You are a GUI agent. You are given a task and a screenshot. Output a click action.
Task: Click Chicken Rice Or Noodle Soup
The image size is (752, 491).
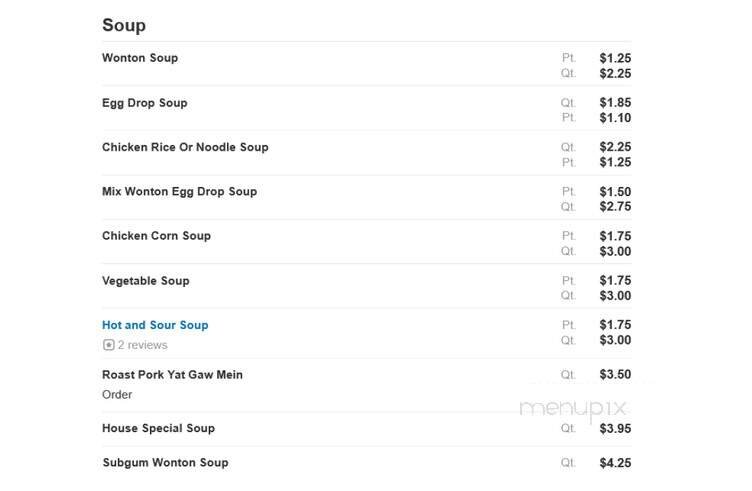coord(185,147)
